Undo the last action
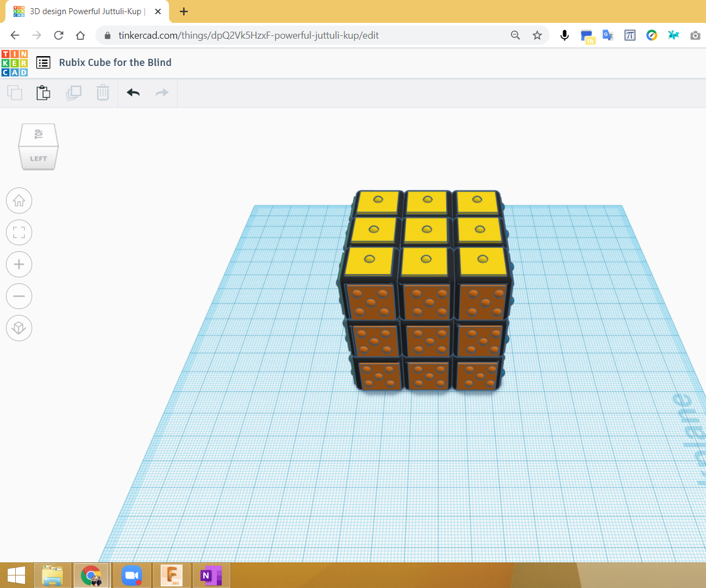 click(x=132, y=93)
